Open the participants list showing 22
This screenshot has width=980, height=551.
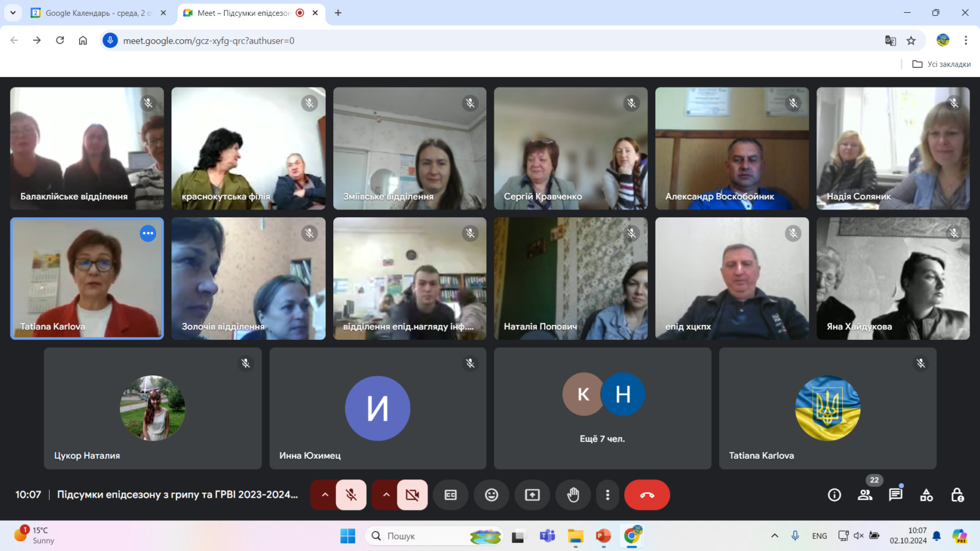(865, 495)
